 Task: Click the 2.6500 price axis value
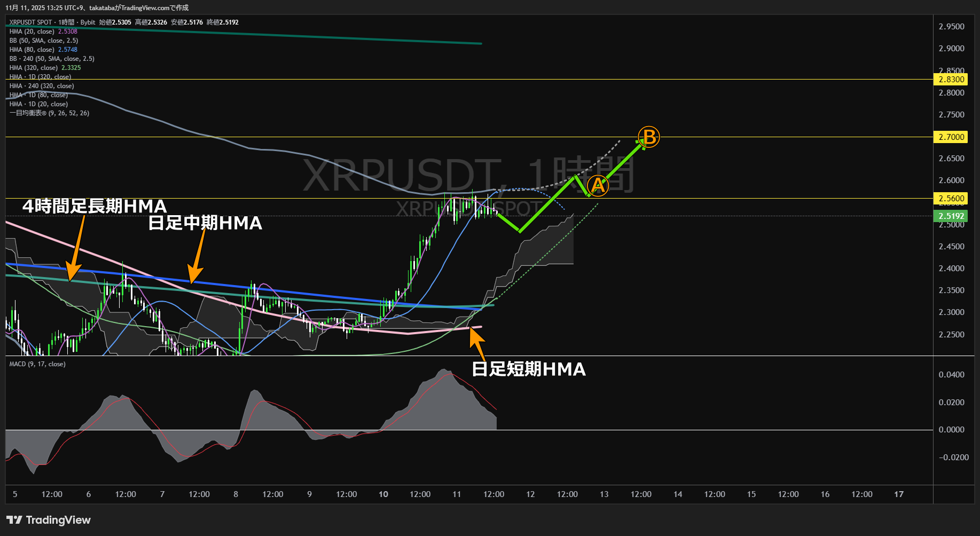952,159
